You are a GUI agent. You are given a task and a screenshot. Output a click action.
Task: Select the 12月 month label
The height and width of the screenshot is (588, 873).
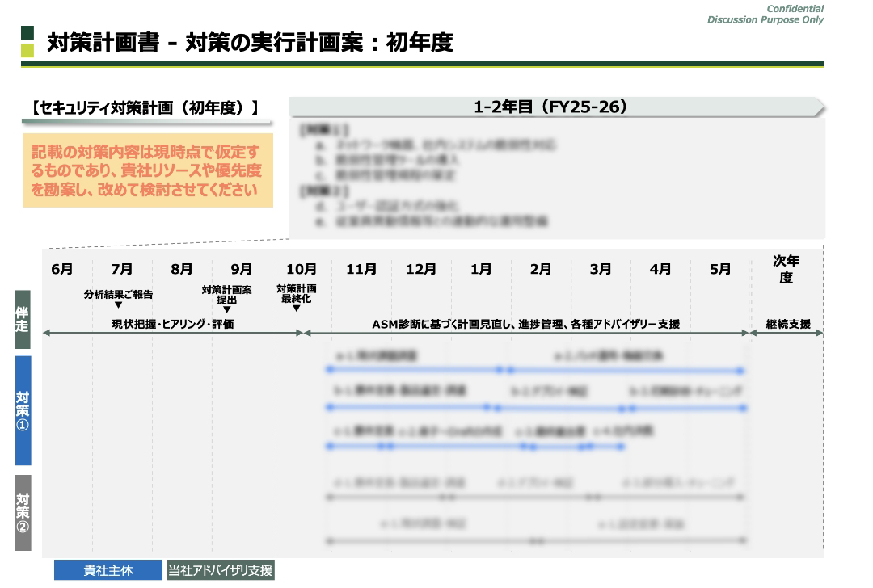point(421,269)
